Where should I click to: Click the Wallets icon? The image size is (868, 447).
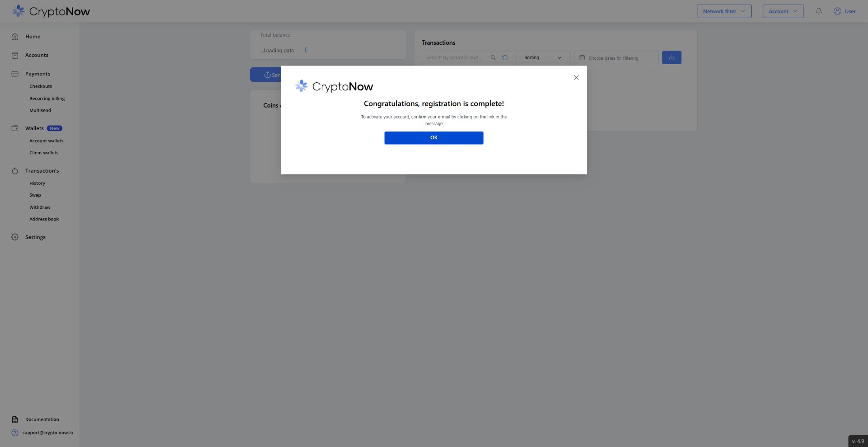tap(15, 128)
